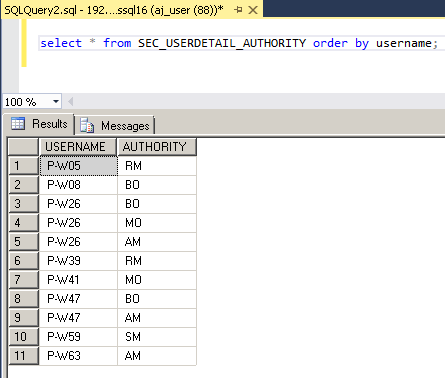Click the left scroll arrow beside zoom
This screenshot has height=378, width=445.
pos(70,101)
